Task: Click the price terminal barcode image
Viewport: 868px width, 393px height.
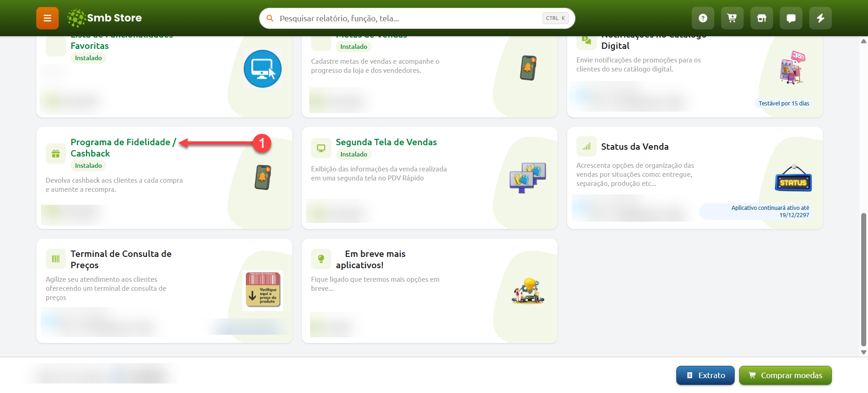Action: pos(263,290)
